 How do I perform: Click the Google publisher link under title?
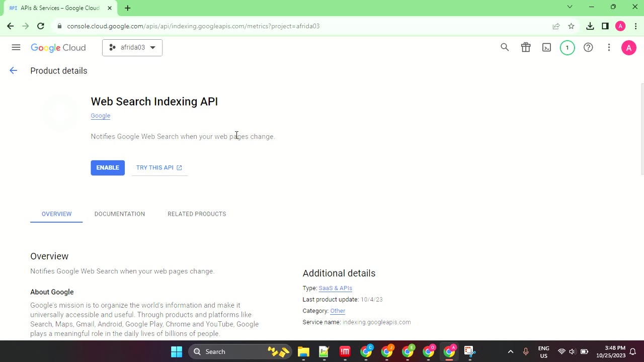point(100,116)
